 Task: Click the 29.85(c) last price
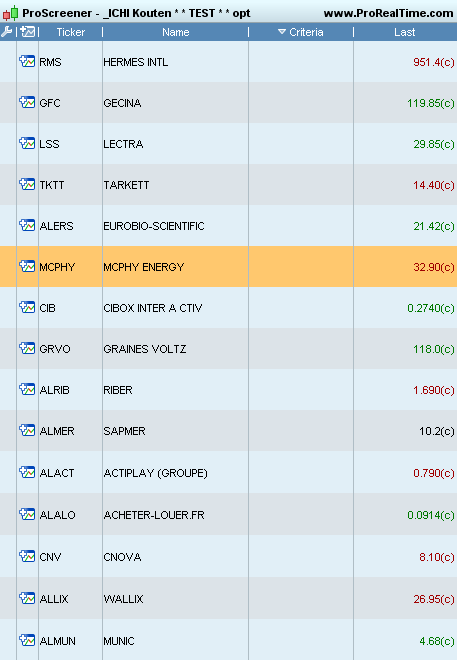coord(433,144)
